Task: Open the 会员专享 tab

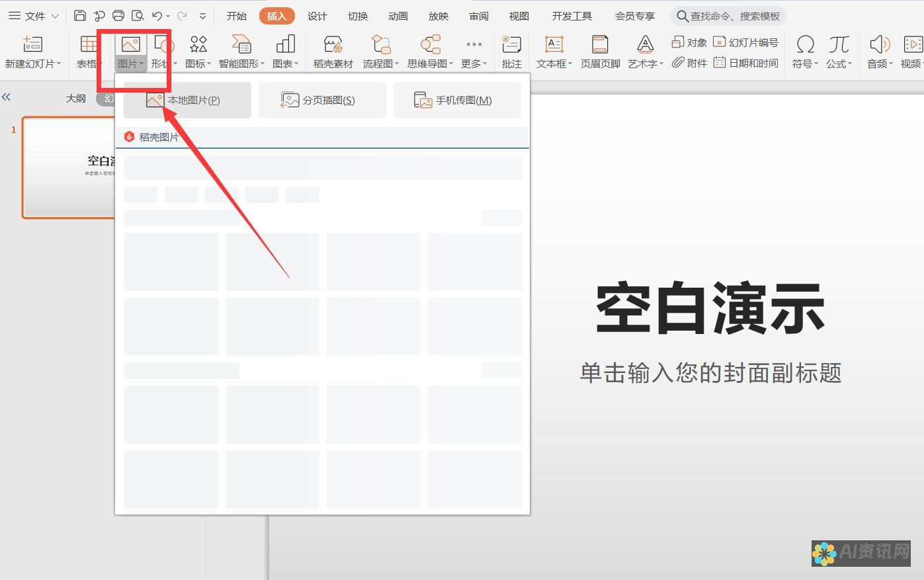Action: [x=634, y=16]
